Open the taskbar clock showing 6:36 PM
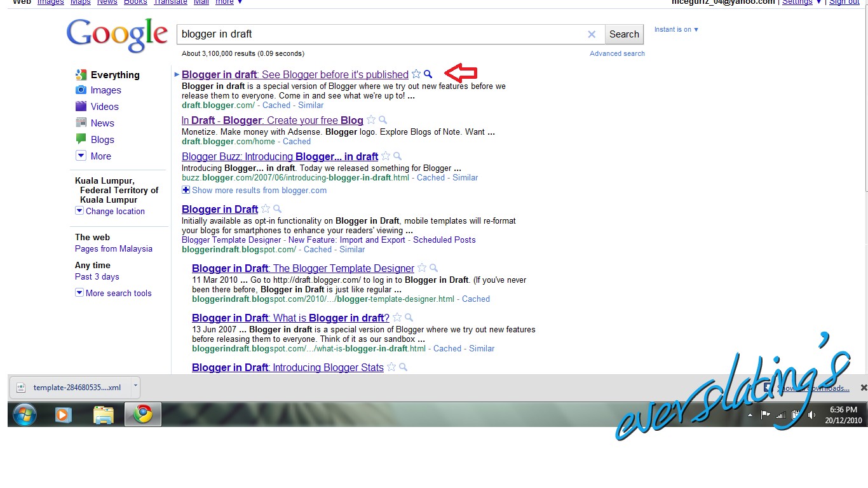 click(x=843, y=415)
